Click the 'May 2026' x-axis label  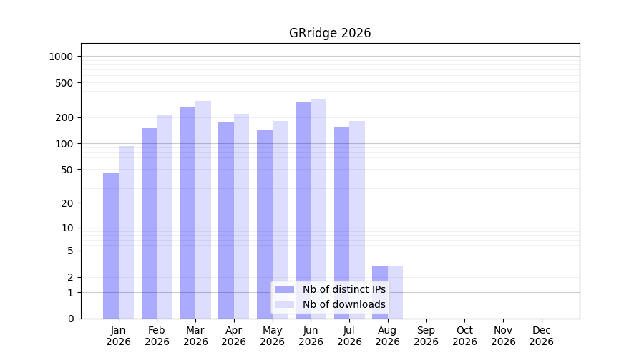[x=273, y=336]
